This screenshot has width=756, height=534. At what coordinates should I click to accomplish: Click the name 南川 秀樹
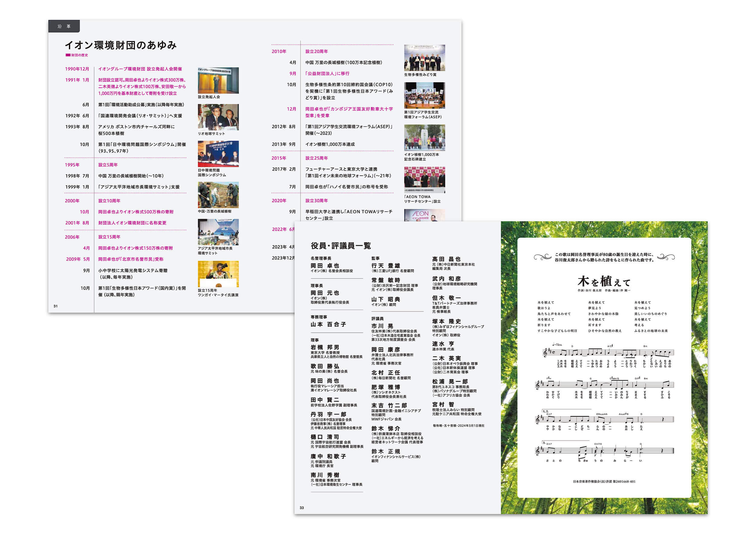325,475
